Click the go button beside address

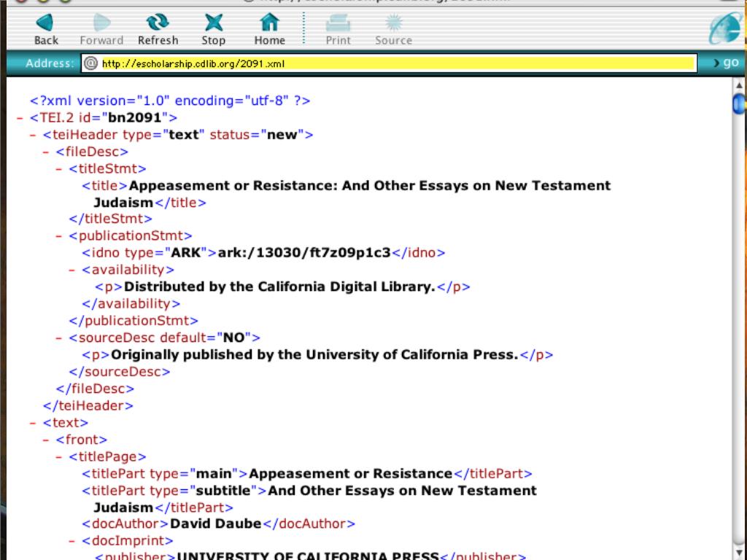(726, 63)
